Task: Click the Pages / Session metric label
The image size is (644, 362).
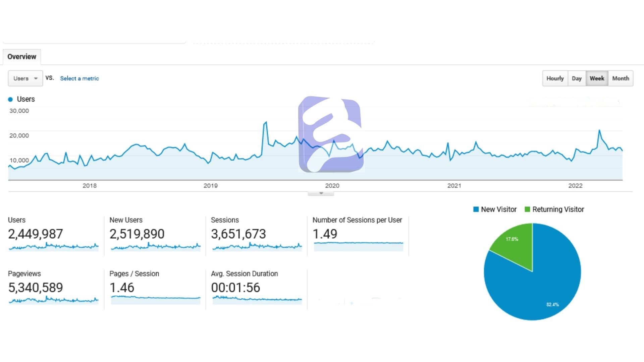Action: 134,274
